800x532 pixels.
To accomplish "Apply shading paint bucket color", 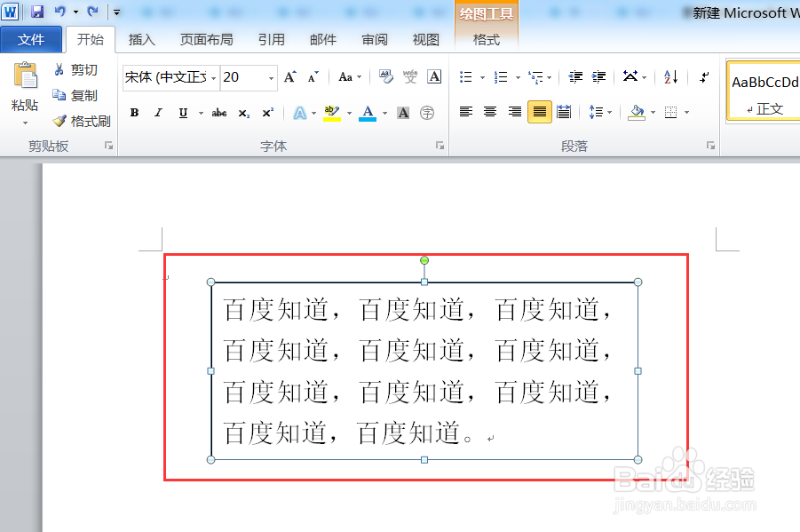I will pyautogui.click(x=637, y=112).
